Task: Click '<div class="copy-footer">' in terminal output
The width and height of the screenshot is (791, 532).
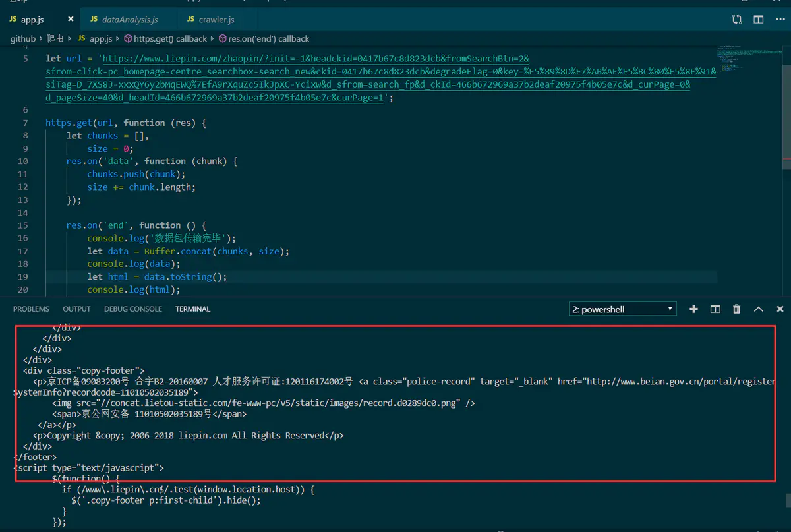Action: pos(83,370)
